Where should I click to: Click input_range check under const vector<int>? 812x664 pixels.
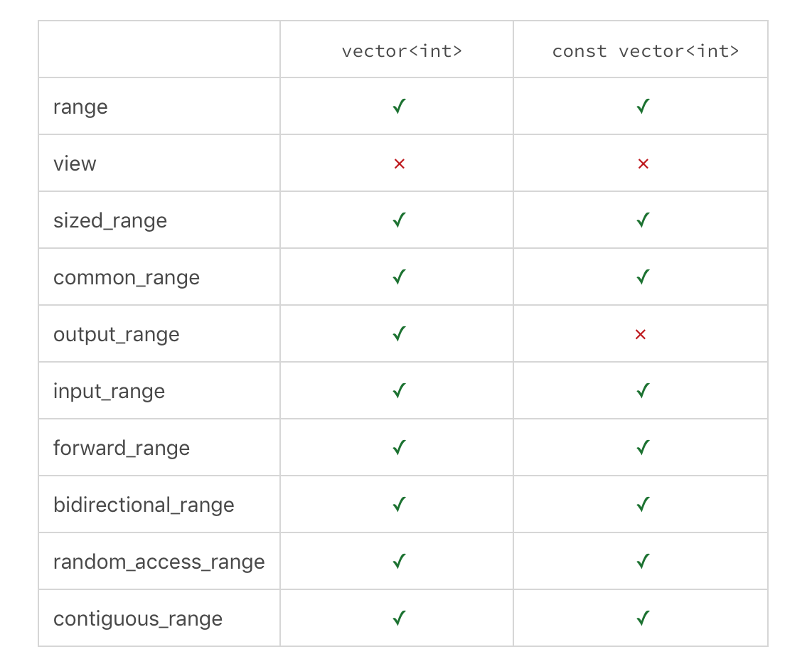[643, 391]
